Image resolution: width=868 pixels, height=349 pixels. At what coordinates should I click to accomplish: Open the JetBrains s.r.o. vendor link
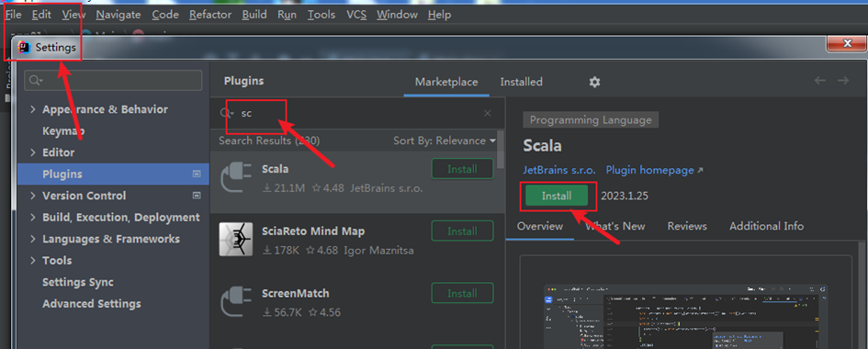559,170
